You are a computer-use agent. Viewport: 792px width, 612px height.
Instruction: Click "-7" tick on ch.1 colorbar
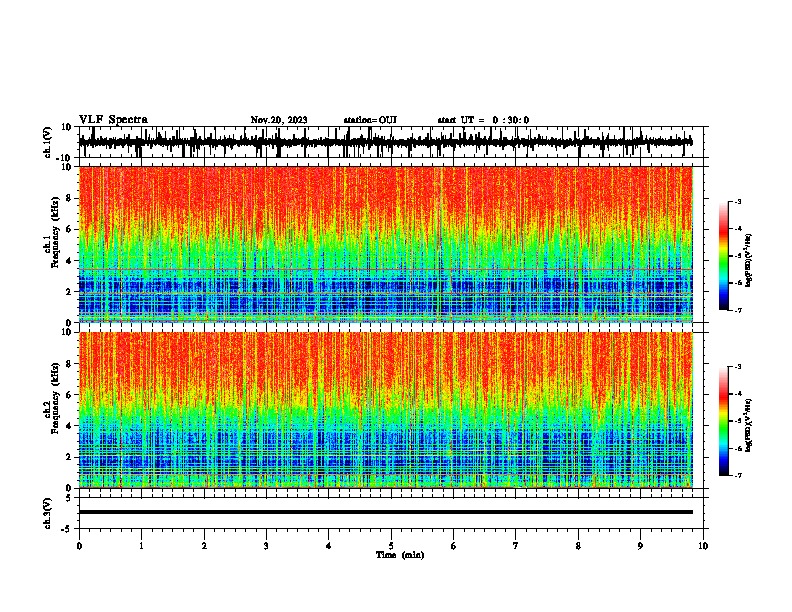point(738,310)
